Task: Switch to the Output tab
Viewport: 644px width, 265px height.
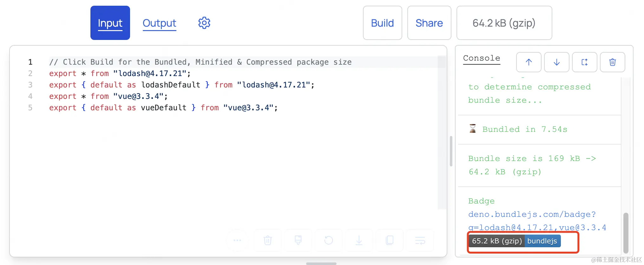Action: click(159, 23)
